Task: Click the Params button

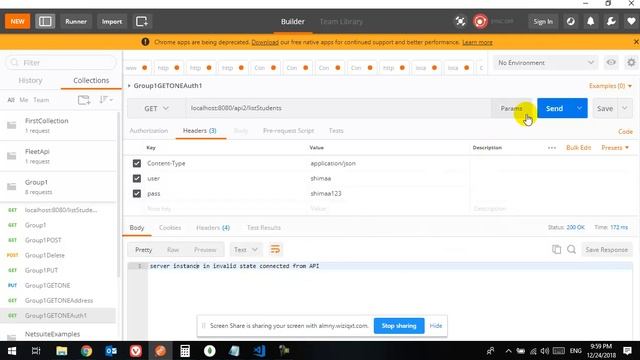Action: pyautogui.click(x=512, y=108)
